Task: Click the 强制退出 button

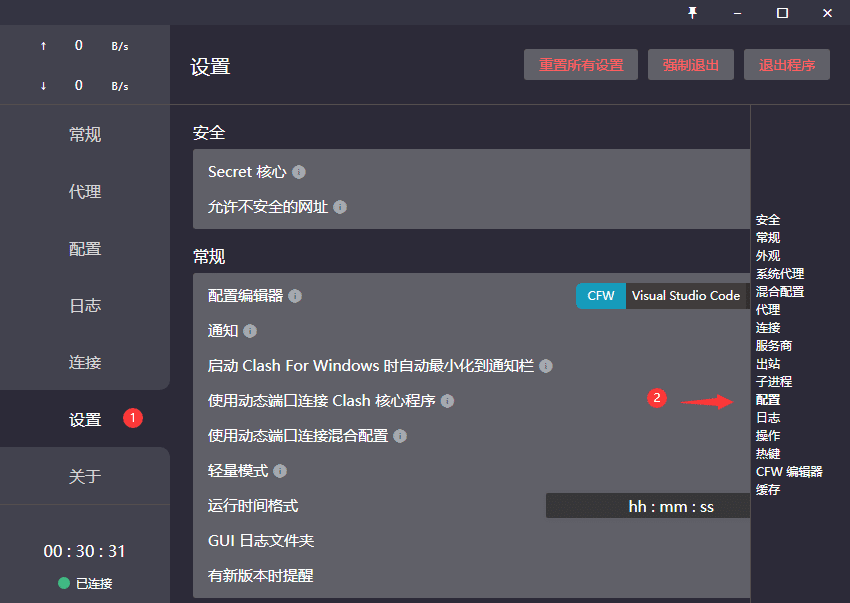Action: [691, 65]
